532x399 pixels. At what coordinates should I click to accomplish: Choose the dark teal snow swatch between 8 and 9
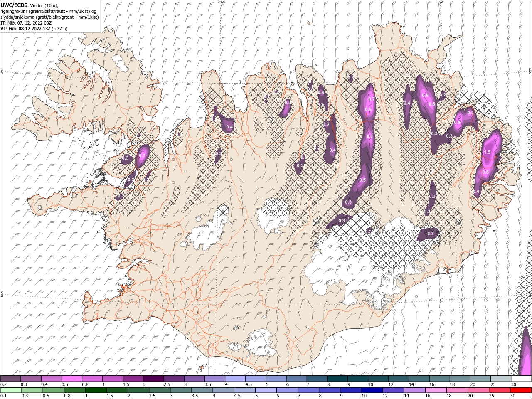pos(337,379)
